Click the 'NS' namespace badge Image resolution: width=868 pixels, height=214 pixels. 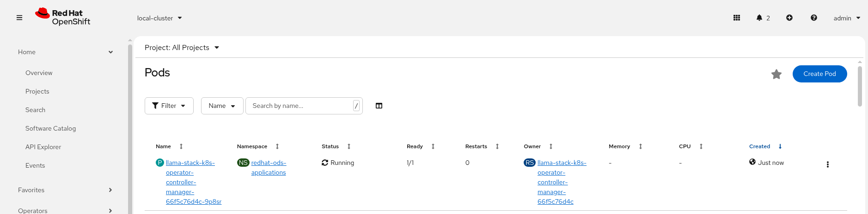point(243,163)
